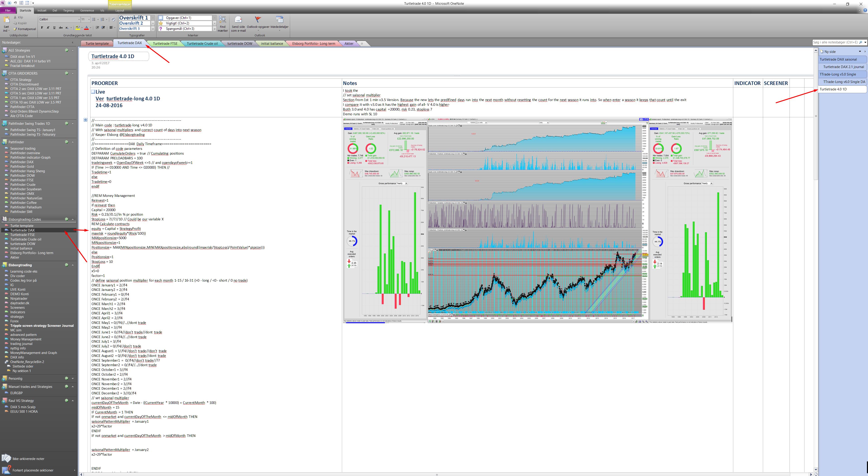Toggle the Live checkbox tag in note

point(93,92)
